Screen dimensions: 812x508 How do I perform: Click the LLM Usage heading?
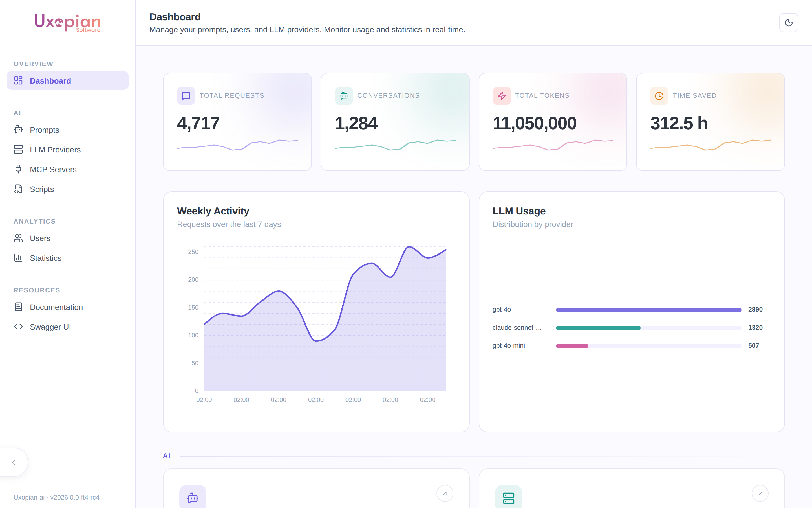[x=519, y=211]
